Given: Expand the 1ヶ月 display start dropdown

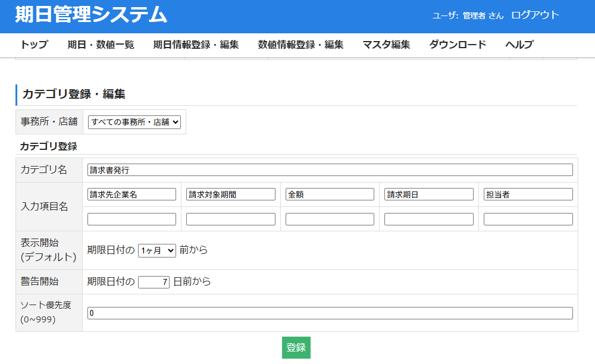Looking at the screenshot, I should 157,250.
